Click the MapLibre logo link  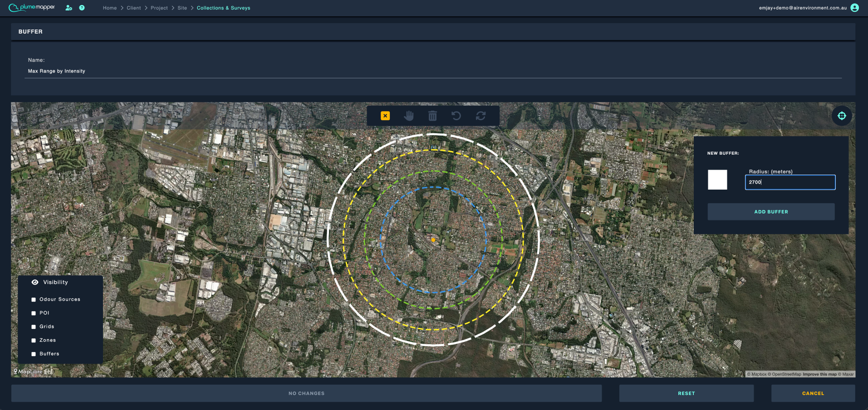[28, 371]
